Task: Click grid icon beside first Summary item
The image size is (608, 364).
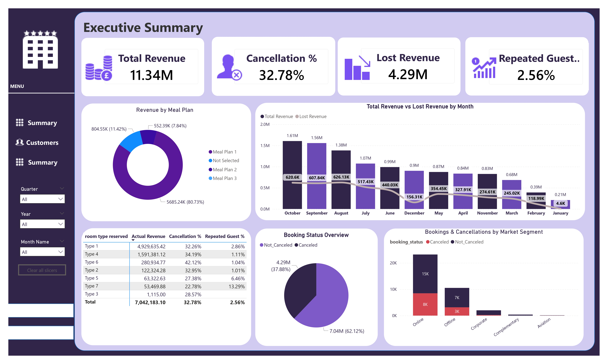Action: (x=20, y=122)
